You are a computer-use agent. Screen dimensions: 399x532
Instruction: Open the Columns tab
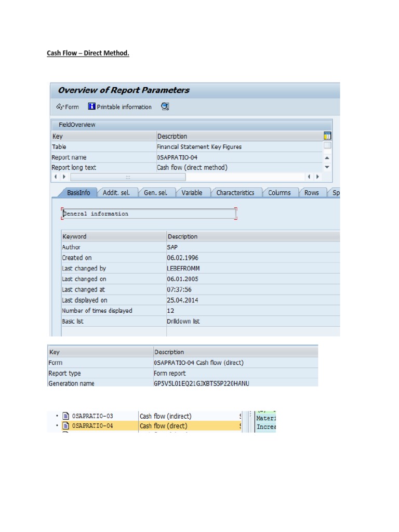click(279, 193)
